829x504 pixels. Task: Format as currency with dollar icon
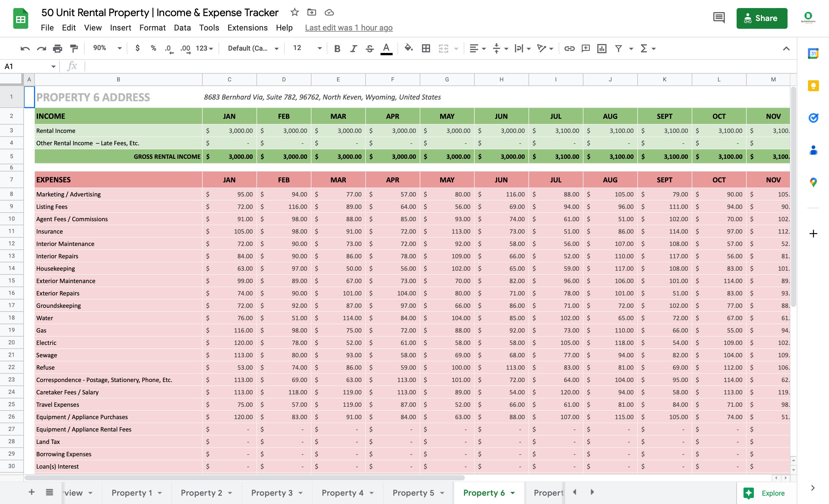137,48
